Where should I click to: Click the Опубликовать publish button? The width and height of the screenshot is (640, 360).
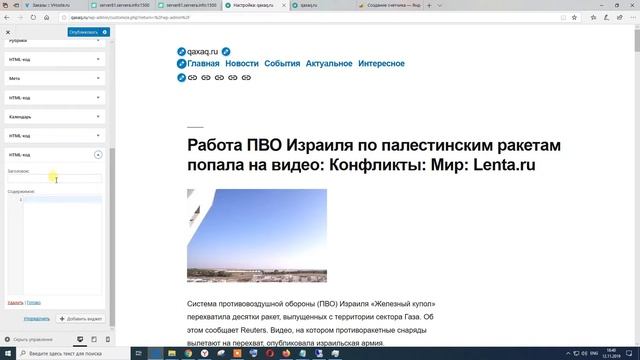click(84, 32)
